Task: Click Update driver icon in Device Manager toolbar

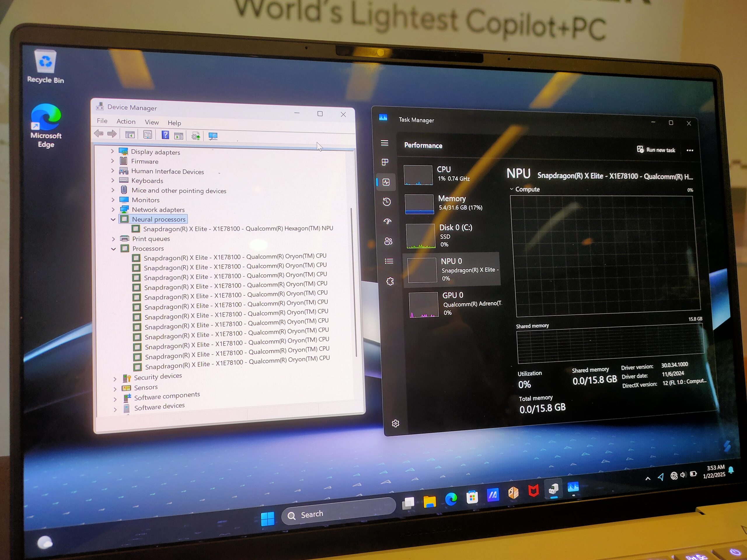Action: click(x=196, y=136)
